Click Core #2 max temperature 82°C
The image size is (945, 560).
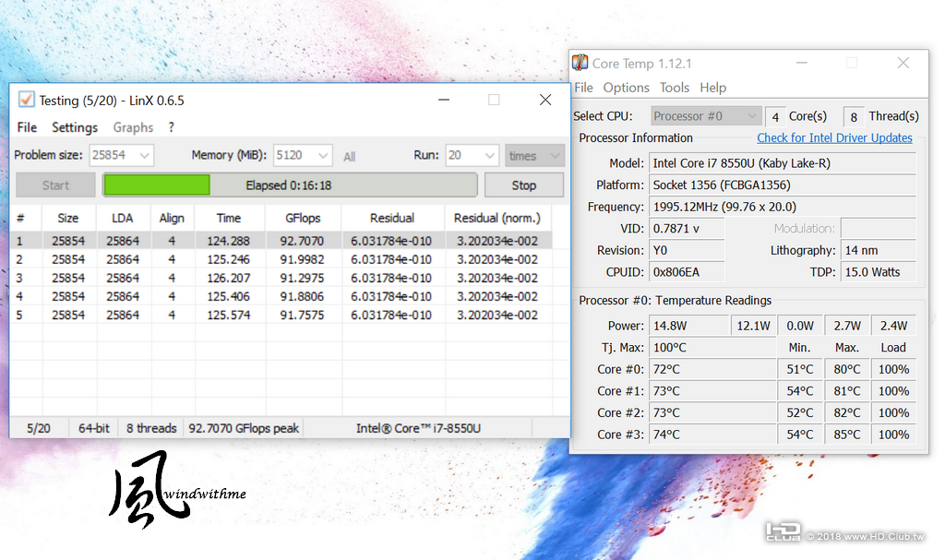[847, 412]
